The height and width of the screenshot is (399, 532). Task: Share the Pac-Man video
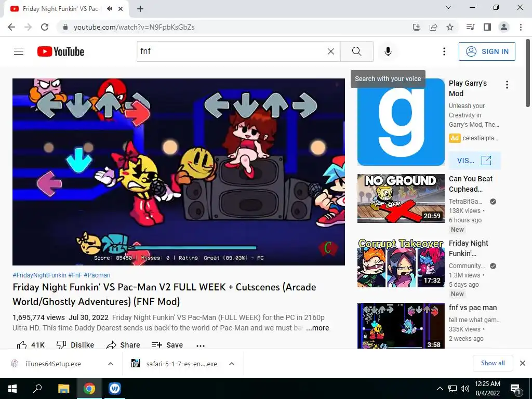pyautogui.click(x=123, y=345)
